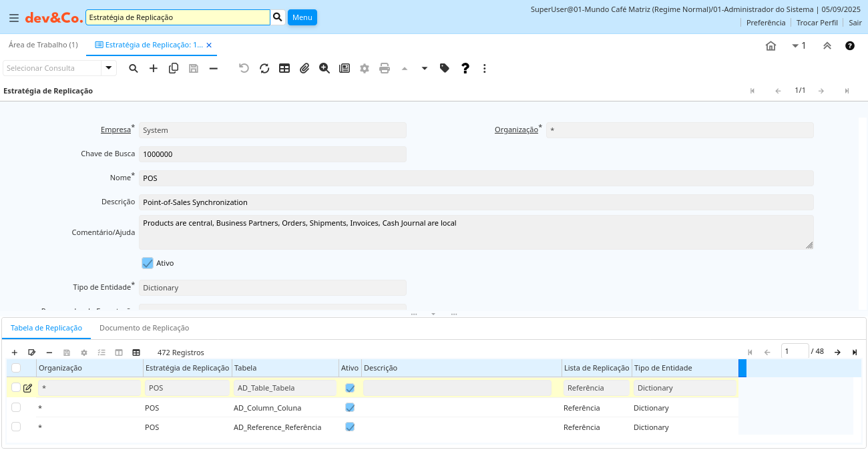This screenshot has height=450, width=868.
Task: Open the Attachment paperclip icon
Action: coord(304,68)
